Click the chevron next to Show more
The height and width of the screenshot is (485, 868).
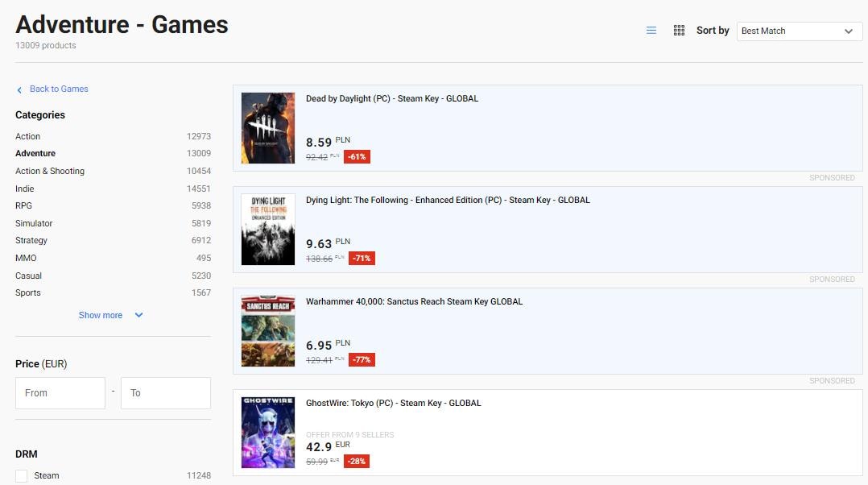pyautogui.click(x=138, y=315)
